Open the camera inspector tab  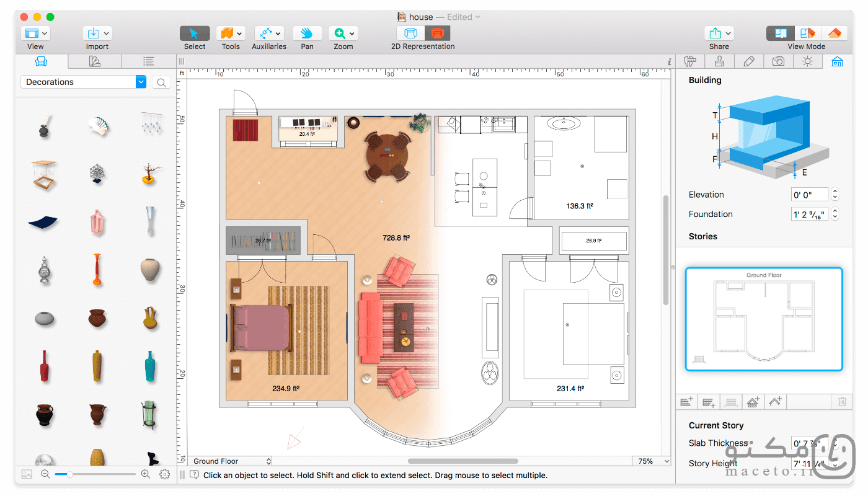(x=778, y=61)
